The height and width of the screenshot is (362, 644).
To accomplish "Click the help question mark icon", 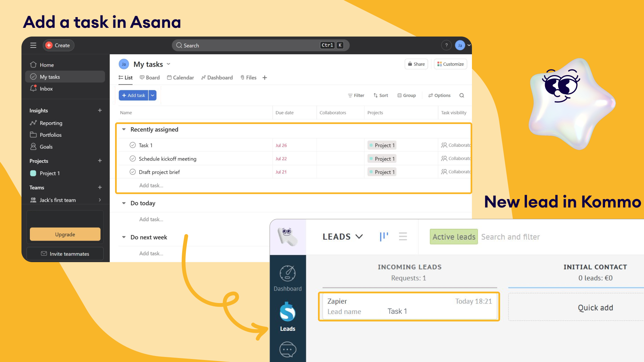I will [446, 45].
